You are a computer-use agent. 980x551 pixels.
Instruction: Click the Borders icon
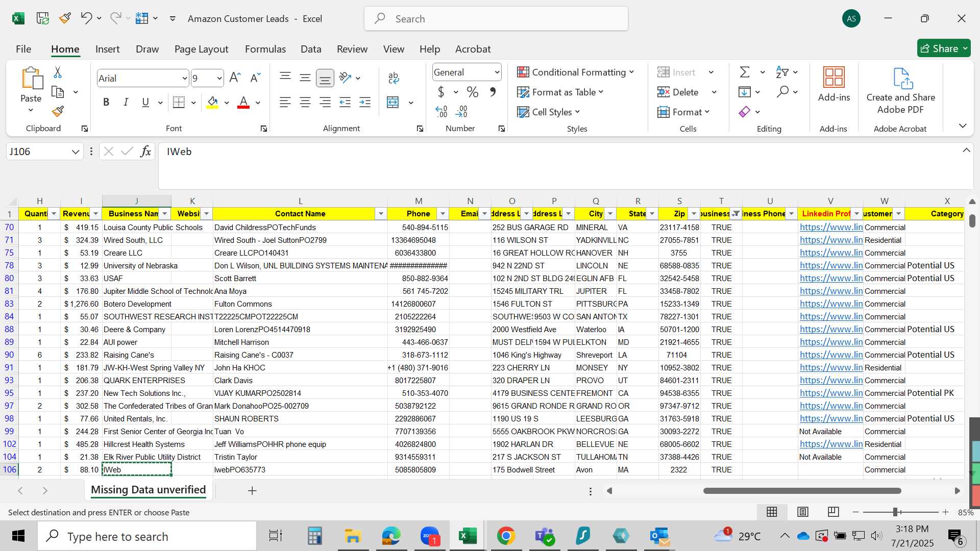point(179,102)
